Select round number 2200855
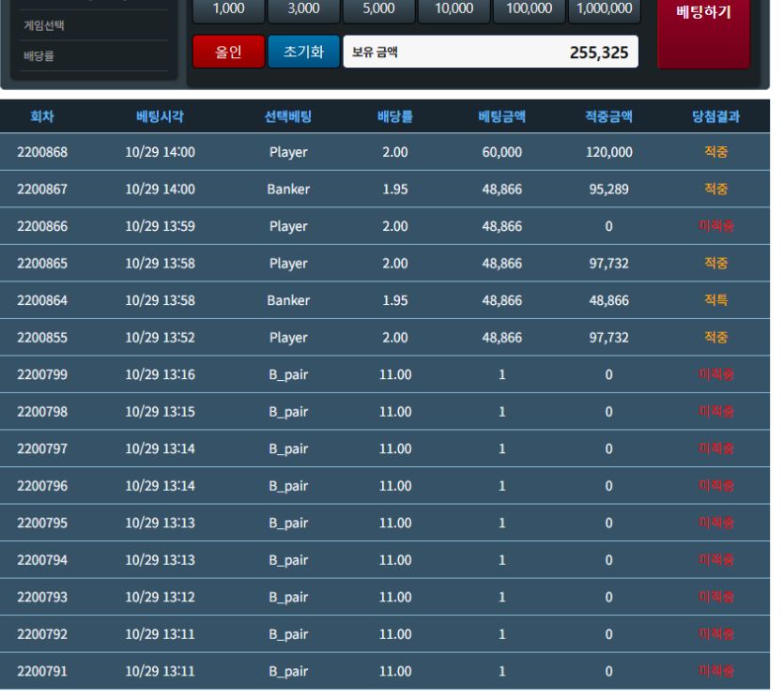 [42, 337]
